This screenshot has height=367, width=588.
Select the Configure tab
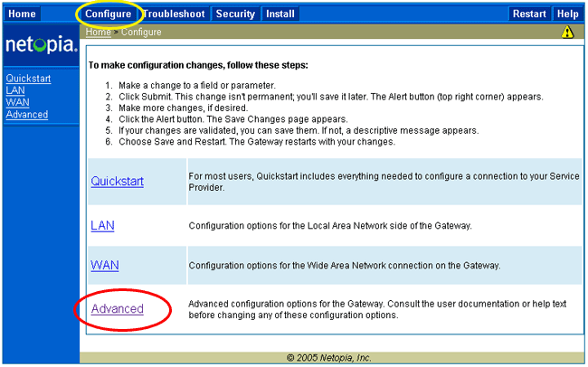point(108,14)
